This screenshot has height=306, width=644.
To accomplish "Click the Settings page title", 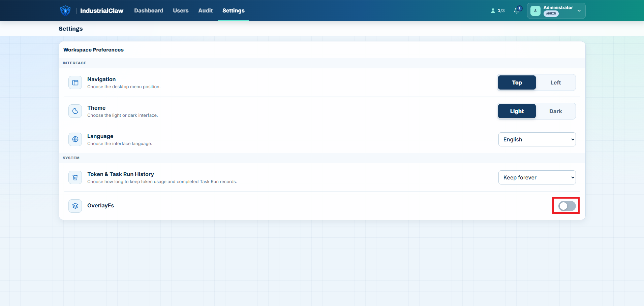I will [71, 29].
